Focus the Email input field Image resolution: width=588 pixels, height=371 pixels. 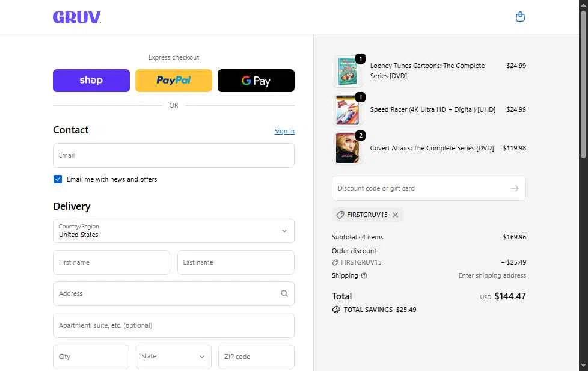point(174,155)
